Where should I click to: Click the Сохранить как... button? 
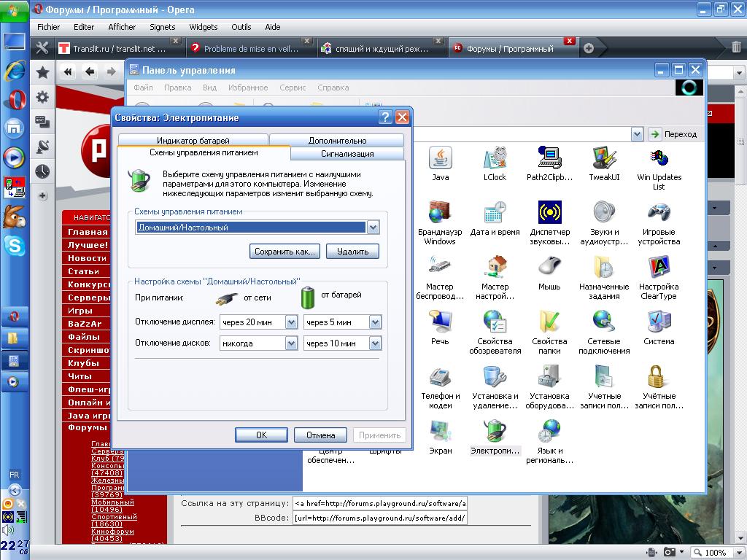tap(284, 252)
